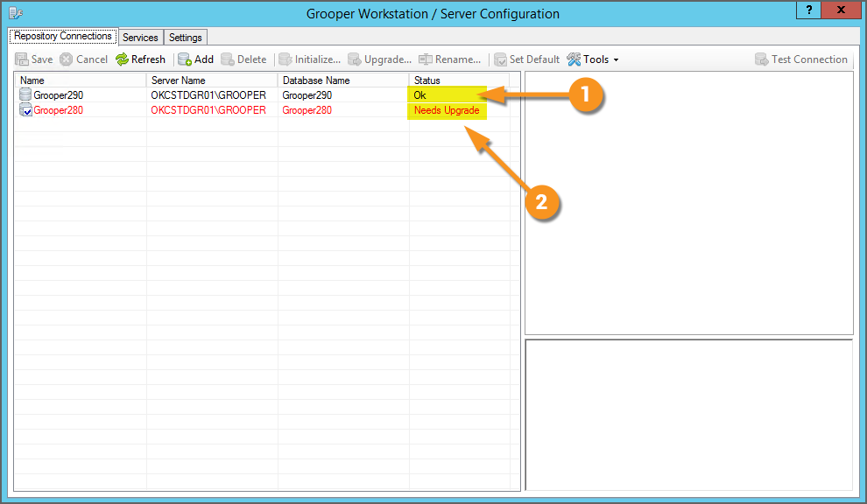Select the Grooper290 name cell
867x504 pixels.
pyautogui.click(x=58, y=95)
